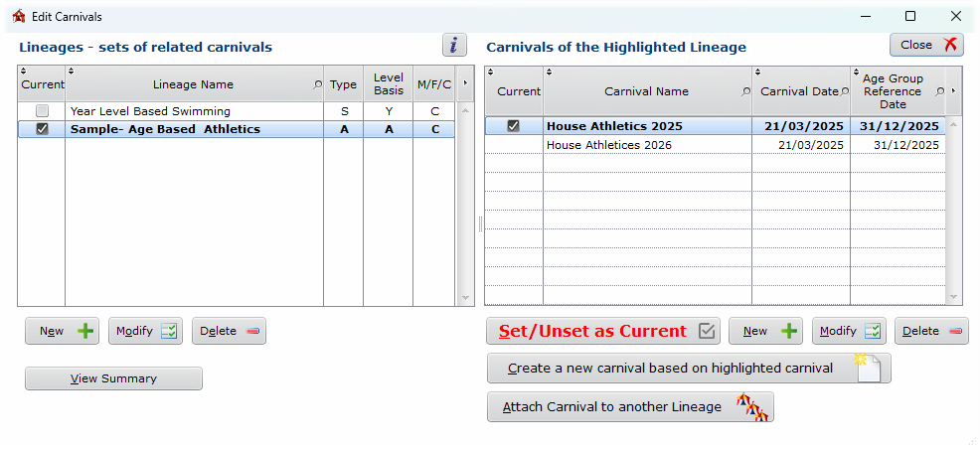Open View Summary
Image resolution: width=980 pixels, height=449 pixels.
click(113, 378)
